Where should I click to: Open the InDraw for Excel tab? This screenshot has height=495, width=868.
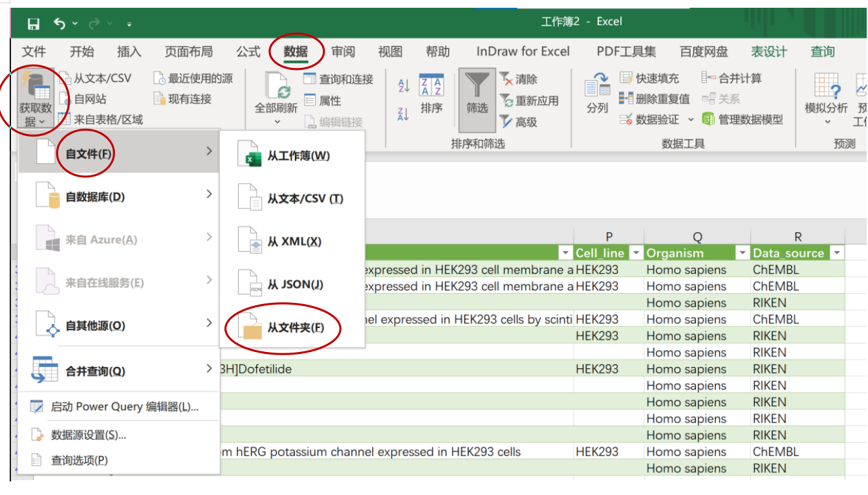[x=523, y=52]
